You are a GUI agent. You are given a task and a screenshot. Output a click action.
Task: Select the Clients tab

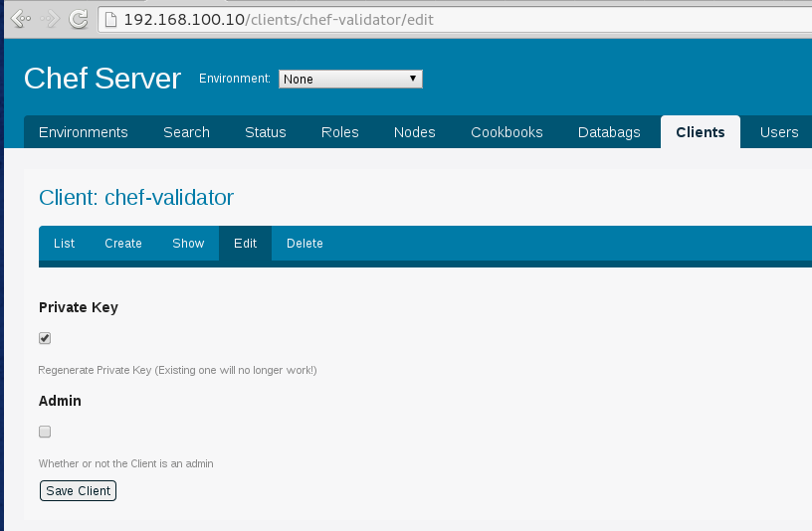(701, 132)
